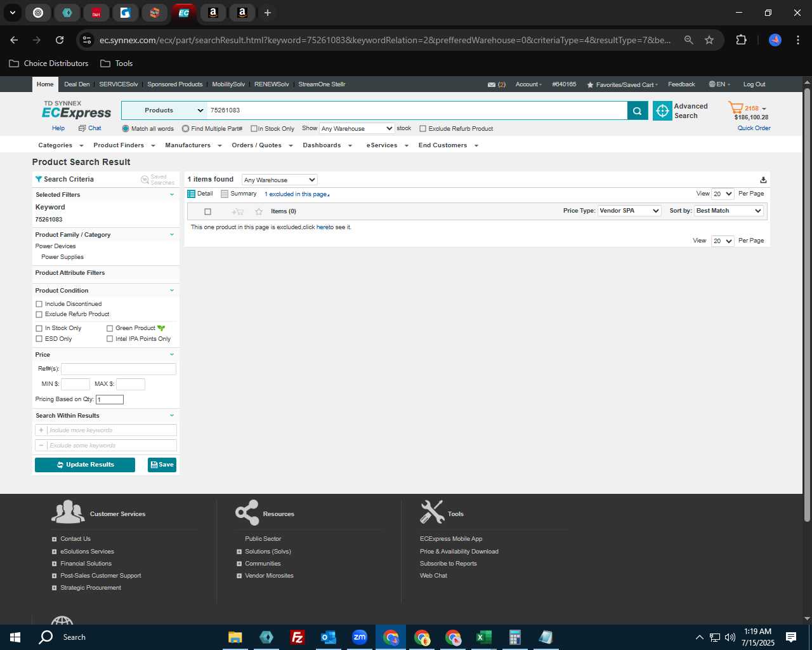Click the favorites star in items header
The height and width of the screenshot is (650, 812).
coord(259,211)
